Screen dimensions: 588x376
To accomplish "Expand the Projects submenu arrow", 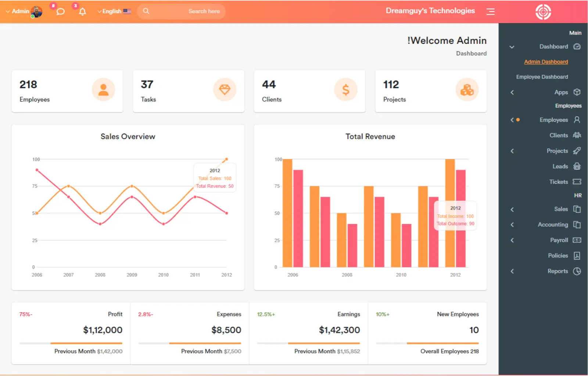I will click(x=512, y=151).
